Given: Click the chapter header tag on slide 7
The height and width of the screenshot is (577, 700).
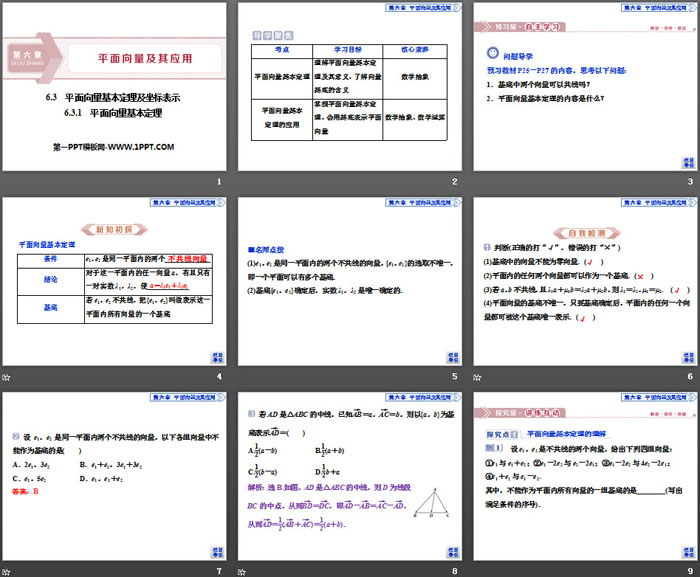Looking at the screenshot, I should click(x=188, y=397).
